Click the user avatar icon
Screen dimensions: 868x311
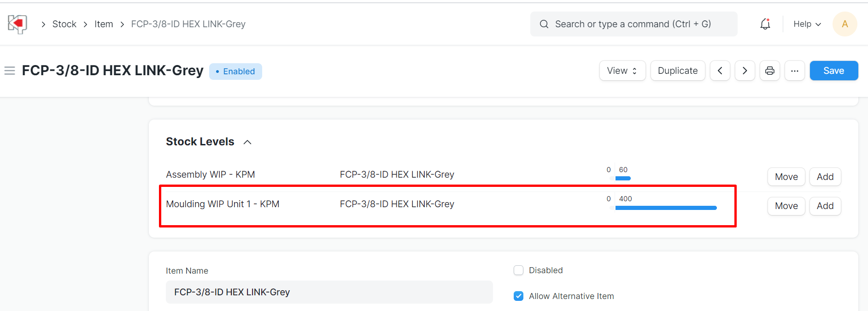click(x=845, y=24)
